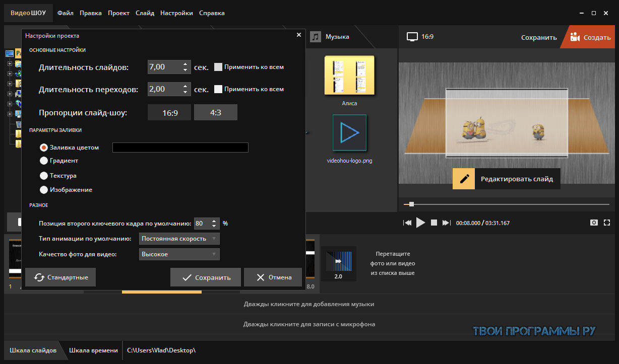Check Применить ко всем for slide duration
This screenshot has height=364, width=619.
click(218, 66)
